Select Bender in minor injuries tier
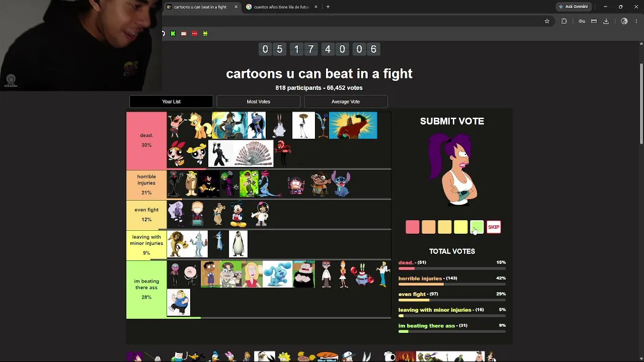 point(198,244)
